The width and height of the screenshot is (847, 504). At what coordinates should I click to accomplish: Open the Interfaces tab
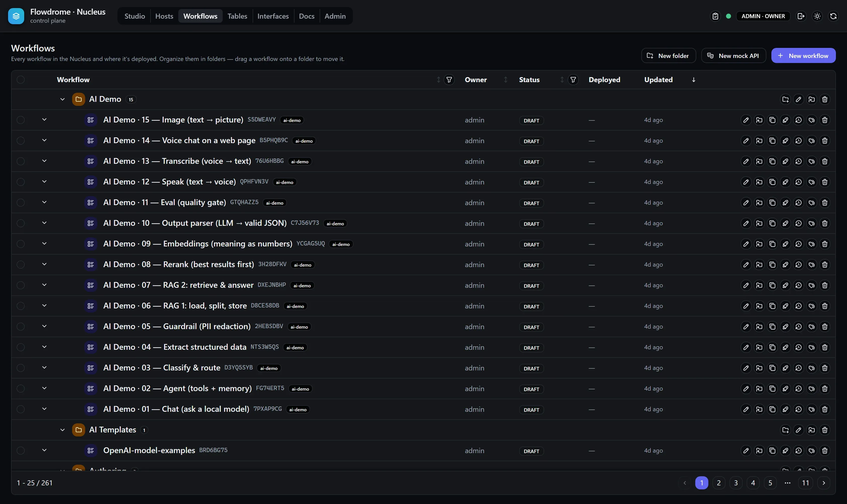[273, 16]
